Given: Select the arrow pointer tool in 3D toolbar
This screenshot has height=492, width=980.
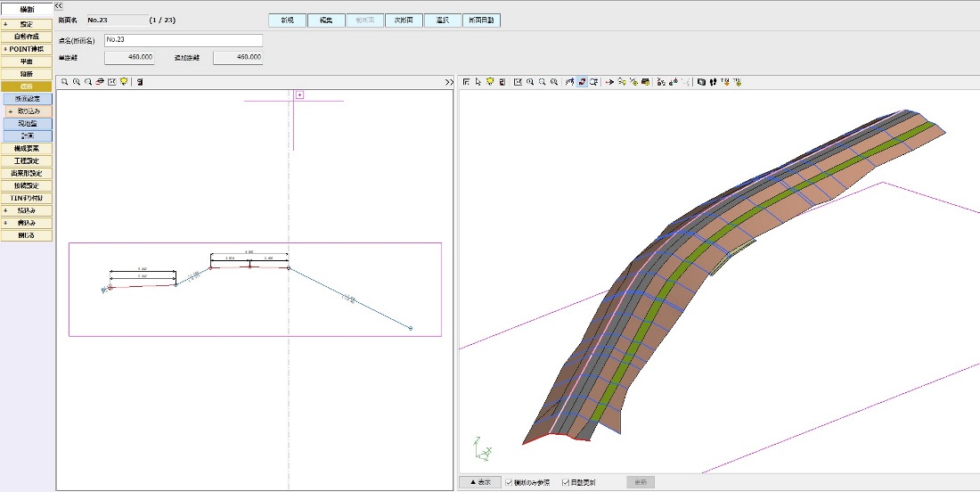Looking at the screenshot, I should [x=478, y=82].
